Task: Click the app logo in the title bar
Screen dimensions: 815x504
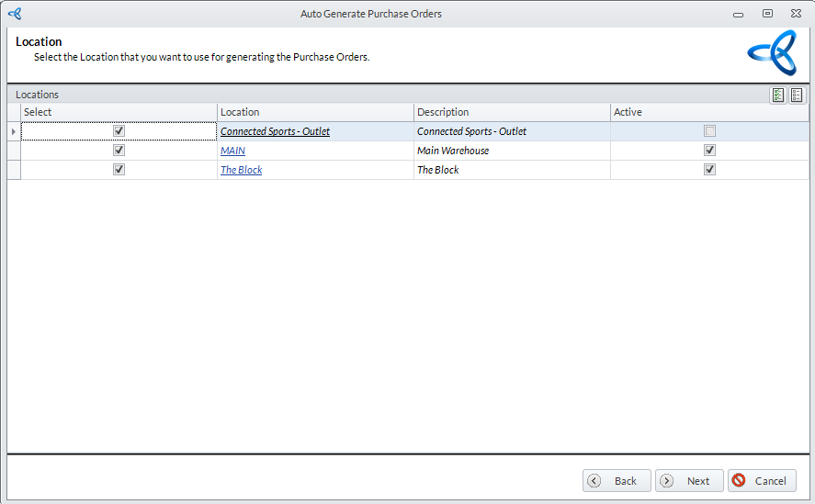Action: (x=14, y=14)
